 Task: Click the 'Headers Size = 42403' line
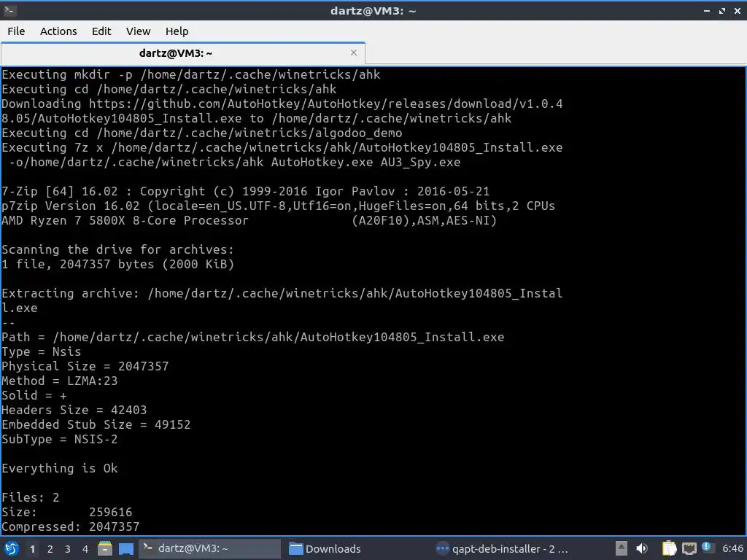point(74,410)
